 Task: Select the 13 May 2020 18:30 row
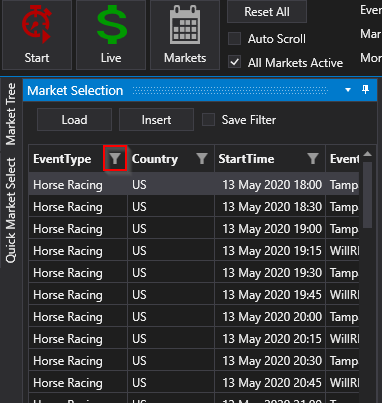(x=194, y=207)
